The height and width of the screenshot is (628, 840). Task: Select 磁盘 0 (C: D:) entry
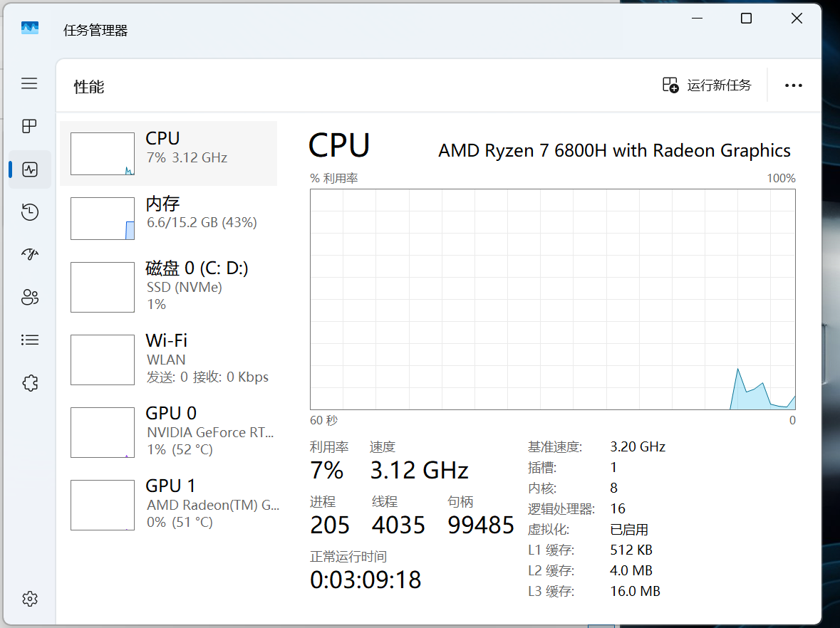pos(169,286)
